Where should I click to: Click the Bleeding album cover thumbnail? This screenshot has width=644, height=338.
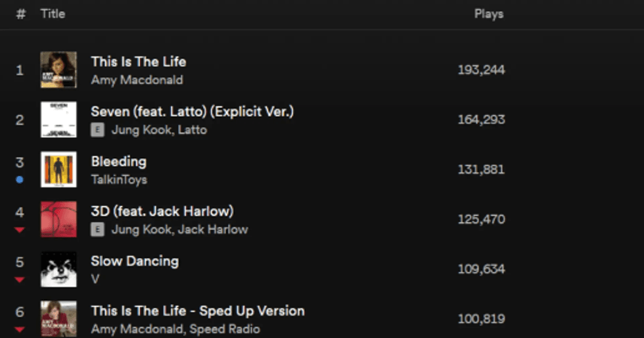pos(58,170)
